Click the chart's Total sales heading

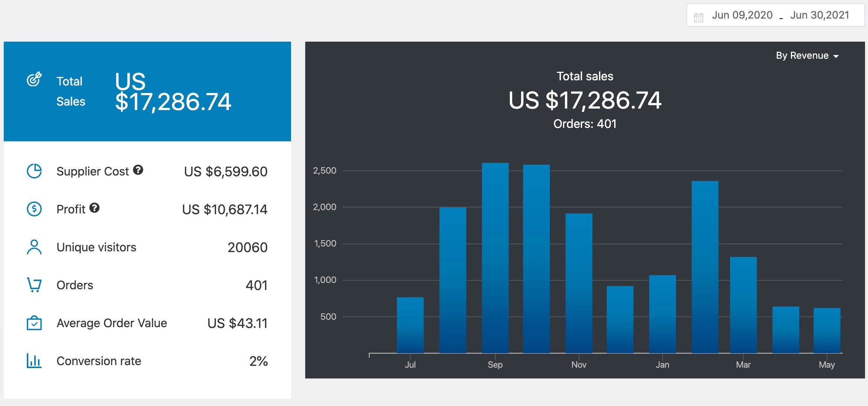585,76
